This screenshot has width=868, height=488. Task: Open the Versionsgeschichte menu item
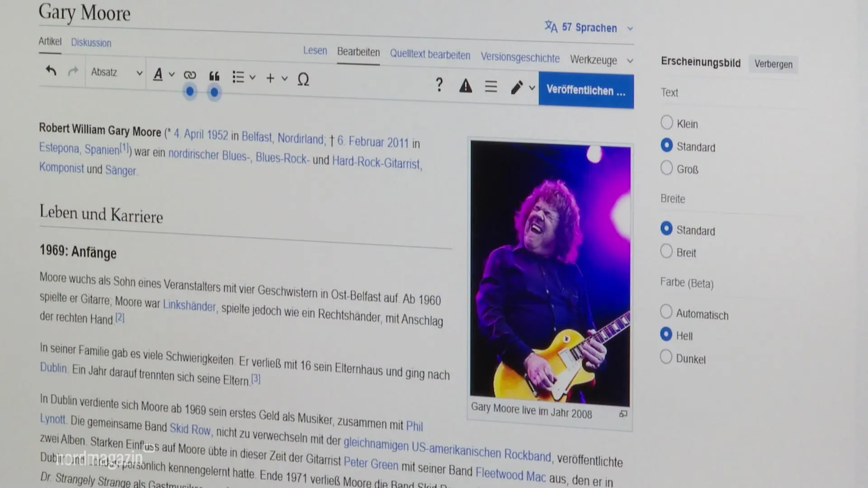[520, 58]
